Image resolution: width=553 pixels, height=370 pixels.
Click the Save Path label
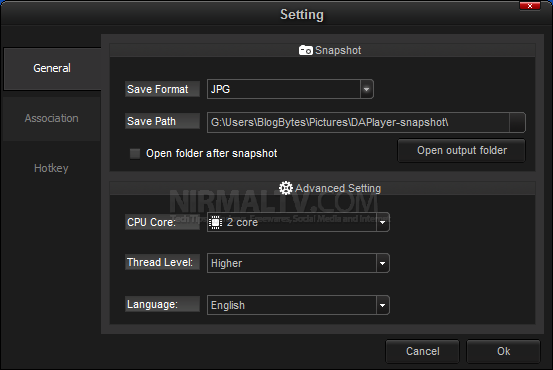pyautogui.click(x=162, y=121)
